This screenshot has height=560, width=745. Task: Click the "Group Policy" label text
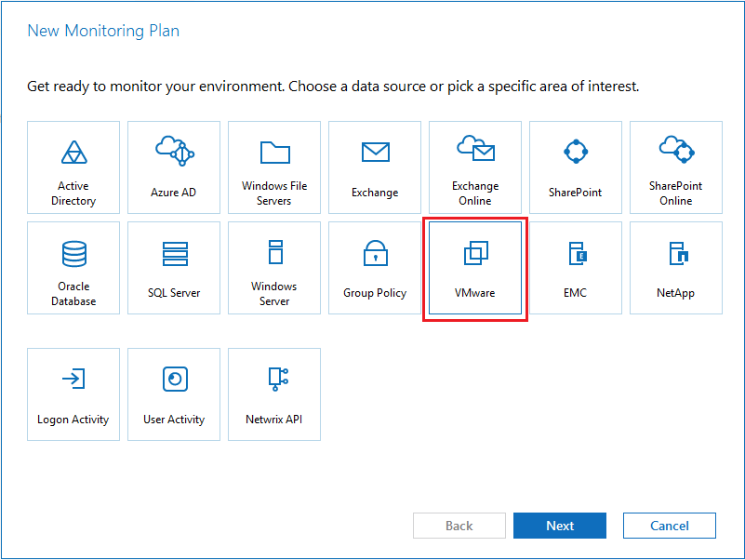(375, 293)
